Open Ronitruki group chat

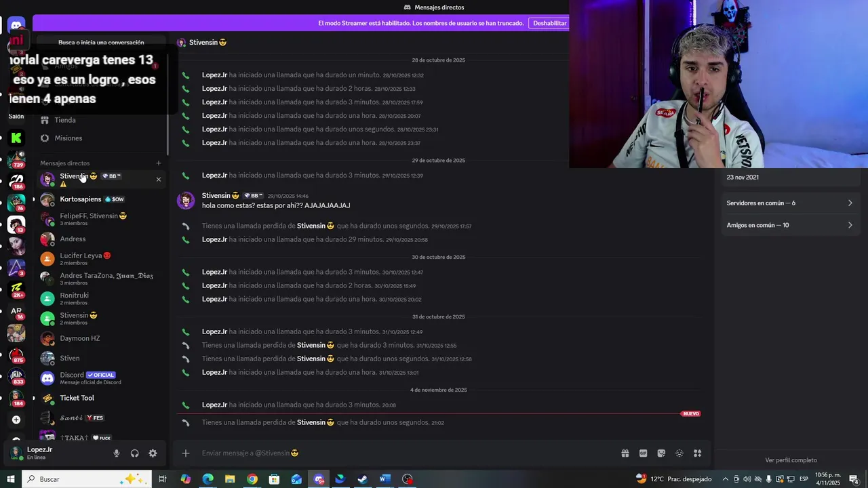(100, 298)
